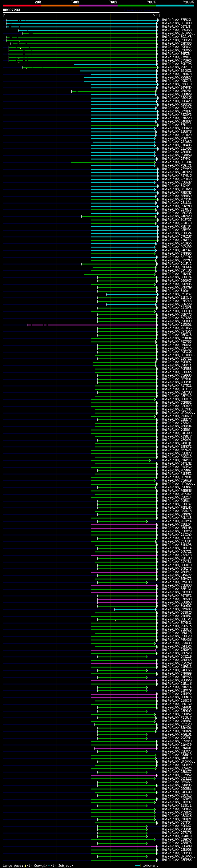Click the cyan bar for UniRef100_Q15GA8

click(x=136, y=609)
